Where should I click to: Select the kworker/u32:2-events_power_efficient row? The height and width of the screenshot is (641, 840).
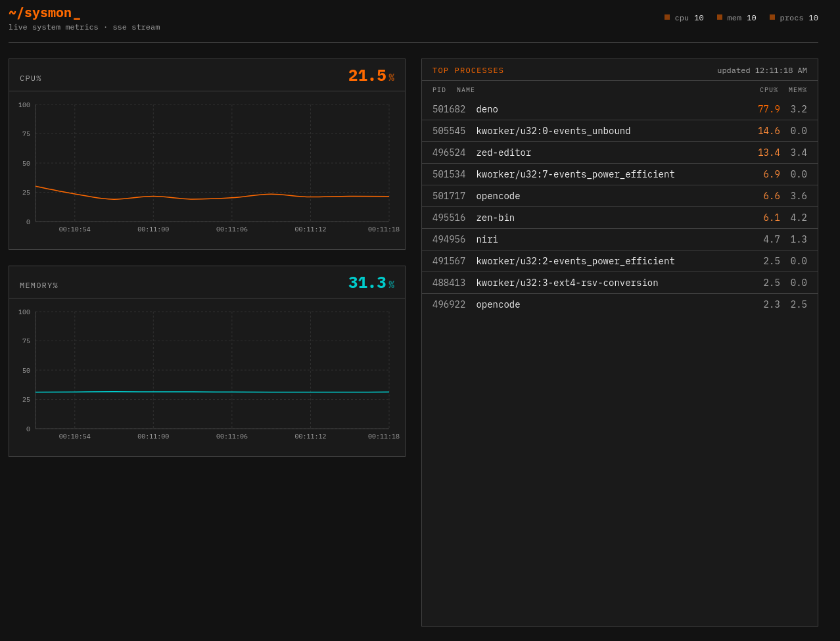pos(620,261)
